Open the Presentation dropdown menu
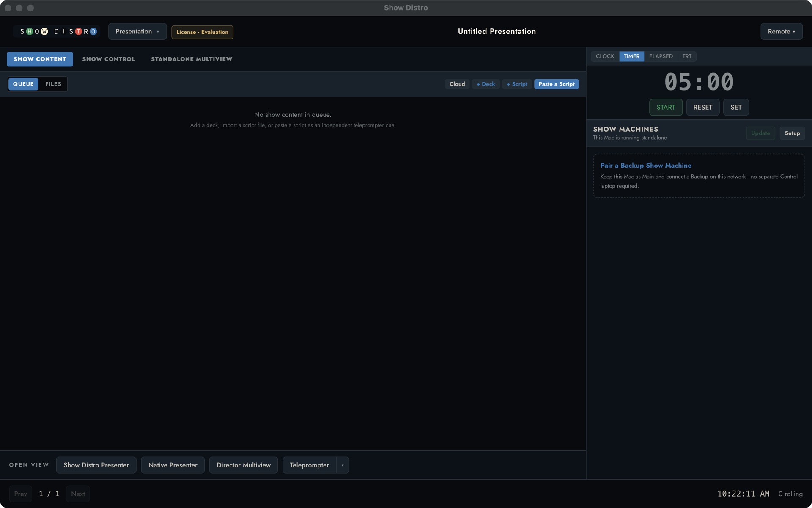 pos(137,31)
